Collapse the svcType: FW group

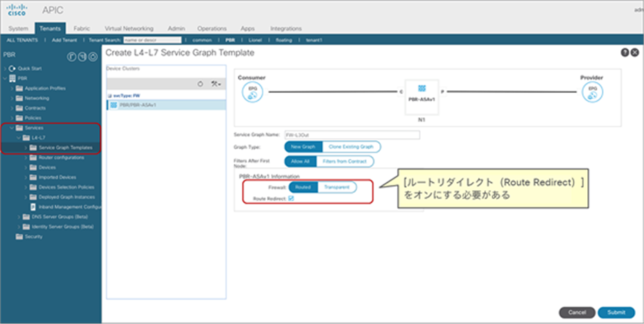[x=110, y=95]
